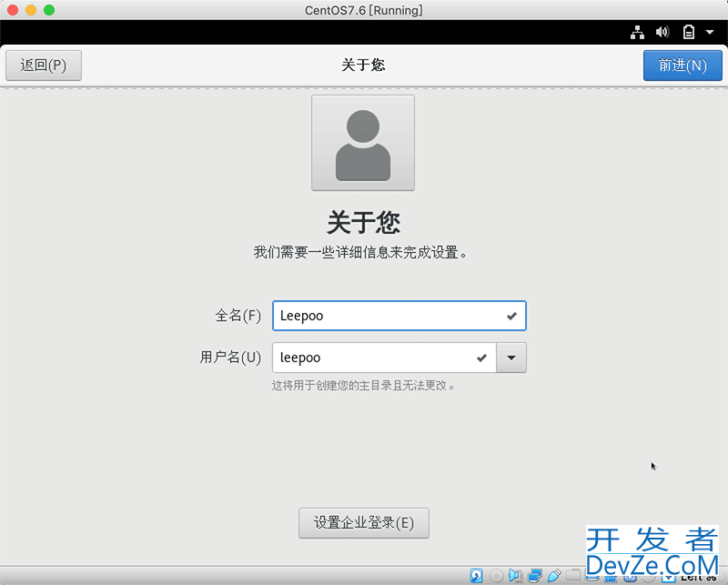Image resolution: width=728 pixels, height=585 pixels.
Task: Click the volume speaker icon
Action: (662, 32)
